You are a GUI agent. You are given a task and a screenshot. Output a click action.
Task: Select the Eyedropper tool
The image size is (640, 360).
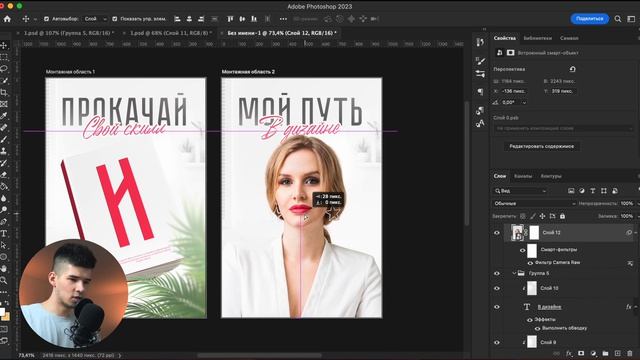4,116
